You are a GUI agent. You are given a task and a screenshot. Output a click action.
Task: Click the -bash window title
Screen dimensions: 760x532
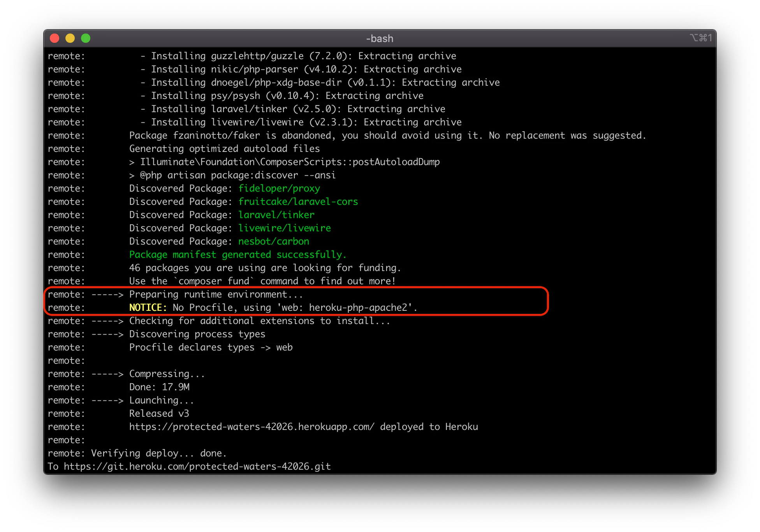click(380, 39)
